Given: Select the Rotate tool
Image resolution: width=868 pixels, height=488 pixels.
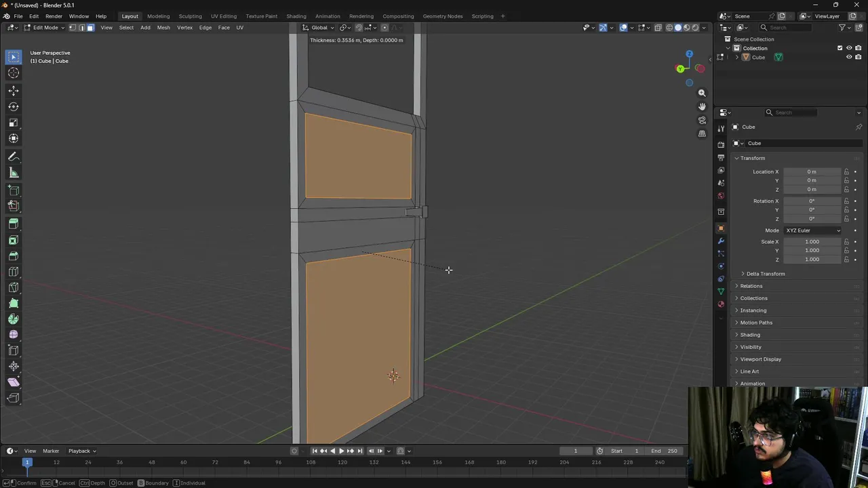Looking at the screenshot, I should [14, 106].
